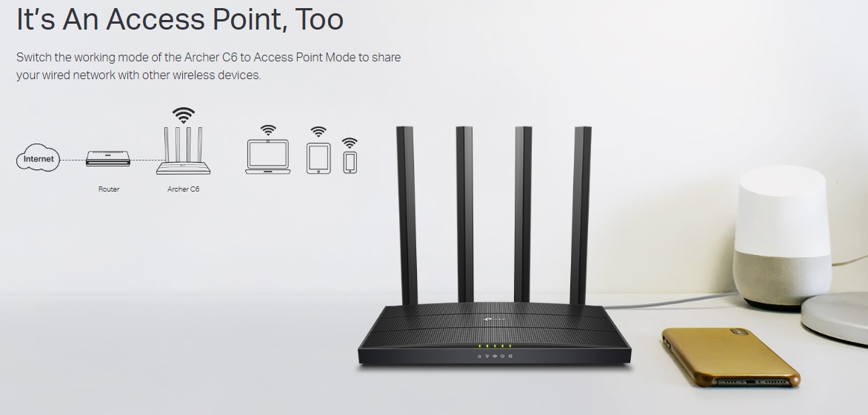
Task: Click the gold smartphone lying on the desk
Action: (x=731, y=357)
